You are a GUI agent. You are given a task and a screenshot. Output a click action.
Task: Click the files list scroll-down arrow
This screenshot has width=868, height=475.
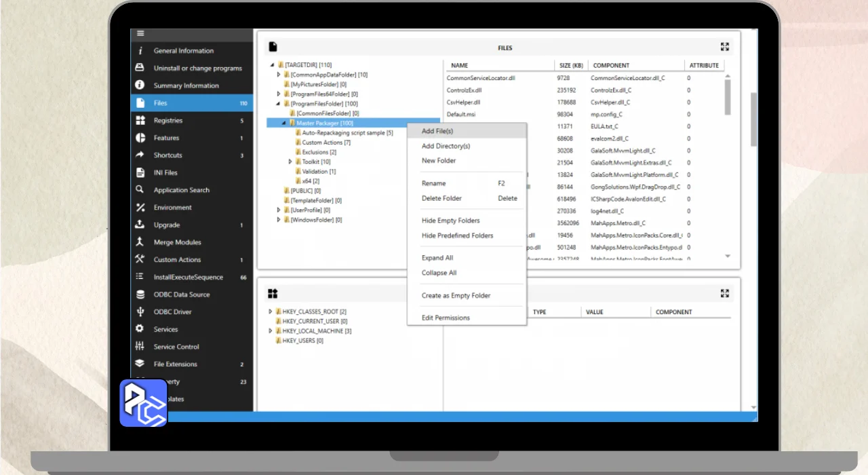coord(728,256)
